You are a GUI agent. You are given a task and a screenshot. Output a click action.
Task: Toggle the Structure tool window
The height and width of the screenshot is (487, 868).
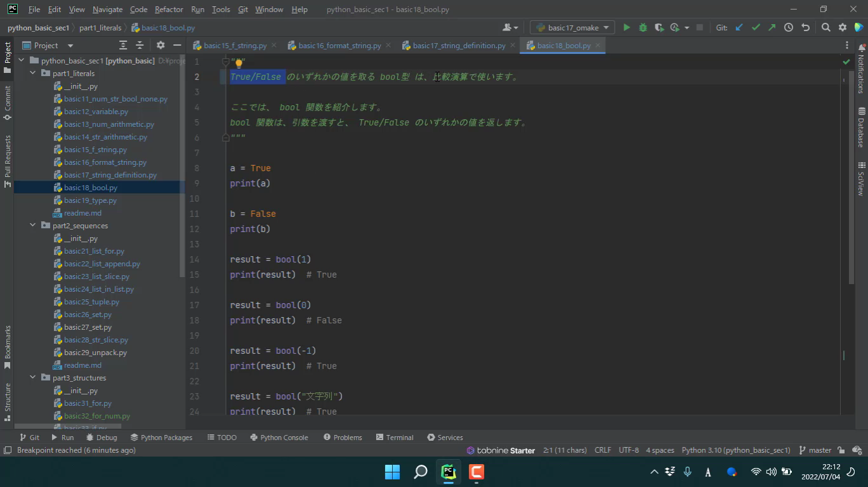(x=8, y=398)
